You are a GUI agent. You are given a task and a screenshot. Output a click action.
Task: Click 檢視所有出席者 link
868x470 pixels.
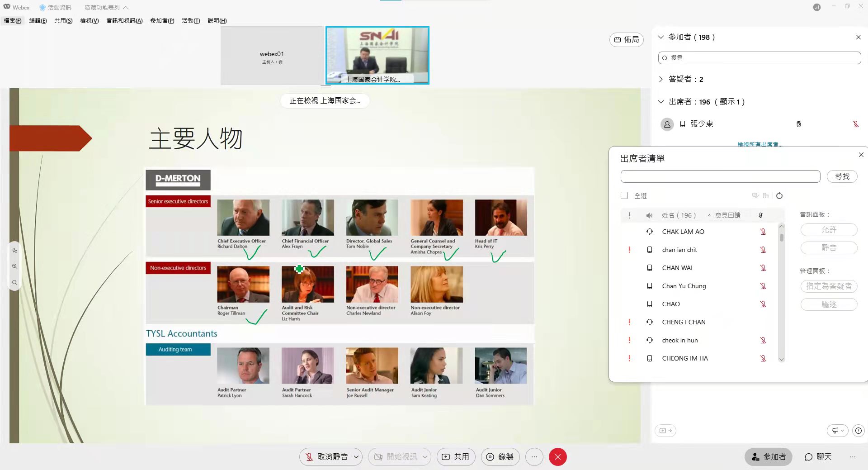point(759,145)
